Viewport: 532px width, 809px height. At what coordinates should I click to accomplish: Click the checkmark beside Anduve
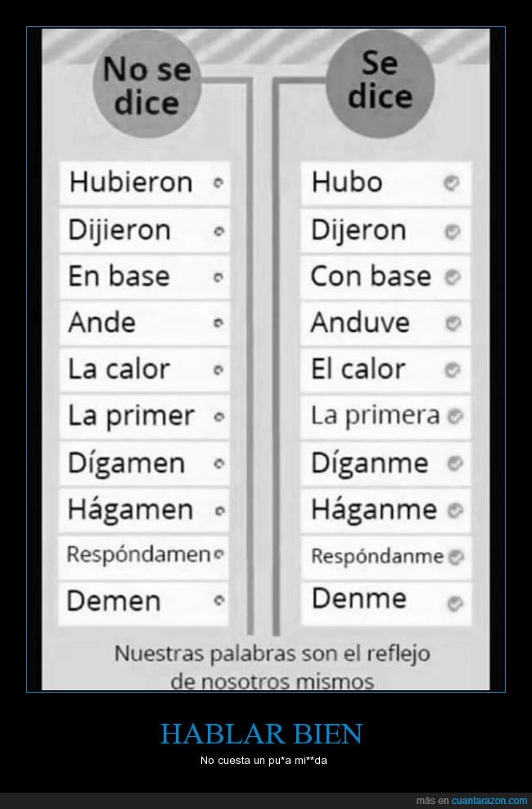pyautogui.click(x=453, y=323)
